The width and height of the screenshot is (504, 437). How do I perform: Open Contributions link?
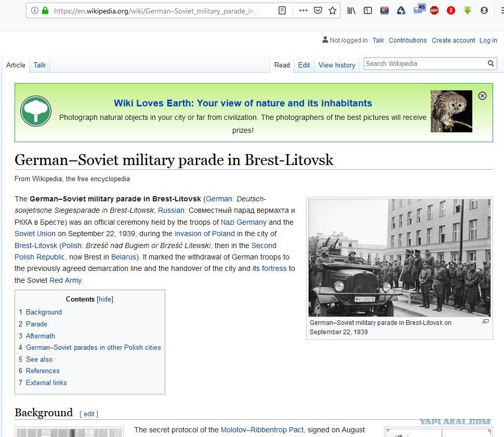(x=407, y=40)
